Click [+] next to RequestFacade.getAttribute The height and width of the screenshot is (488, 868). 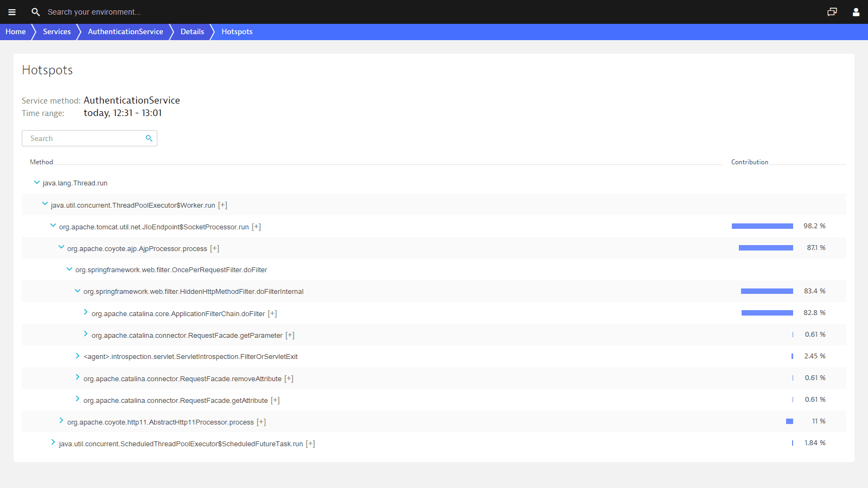click(276, 400)
